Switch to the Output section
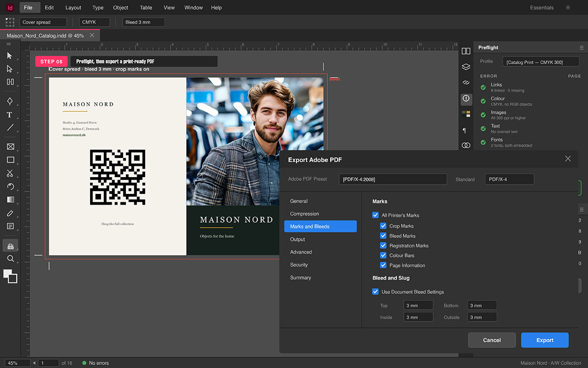The image size is (588, 368). (320, 239)
